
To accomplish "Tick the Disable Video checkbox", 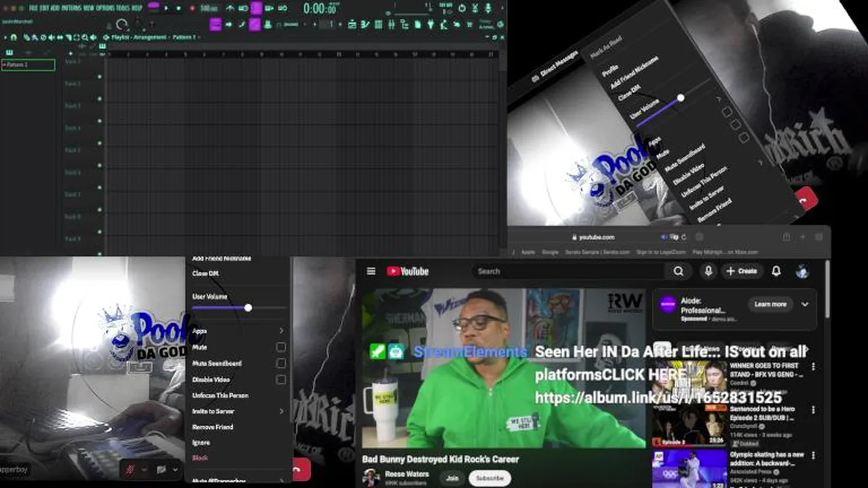I will click(281, 380).
